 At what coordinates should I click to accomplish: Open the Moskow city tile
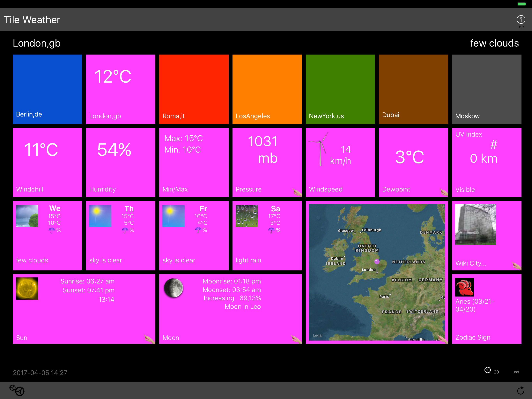487,89
